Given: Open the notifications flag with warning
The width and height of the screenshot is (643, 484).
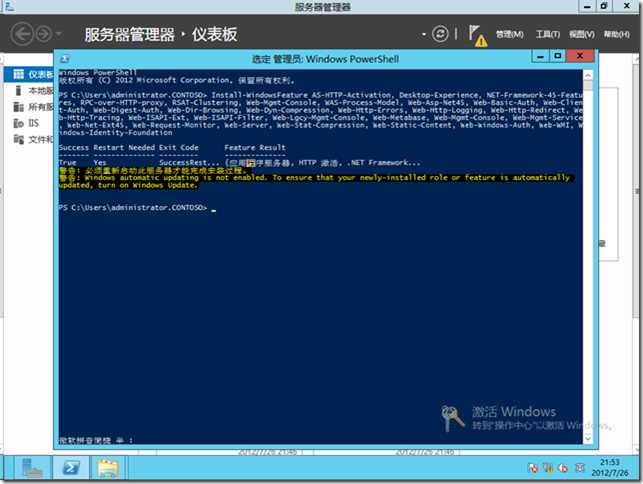Looking at the screenshot, I should tap(477, 35).
